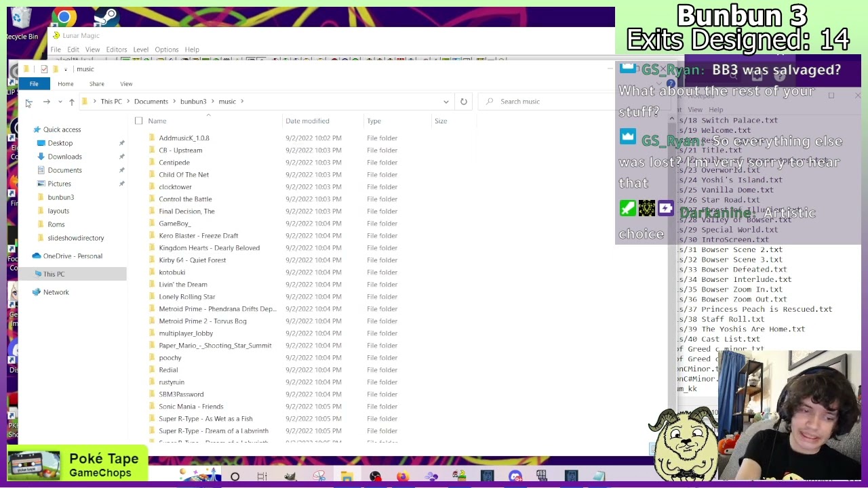Screen dimensions: 868x488
Task: Go up one folder level
Action: 71,102
